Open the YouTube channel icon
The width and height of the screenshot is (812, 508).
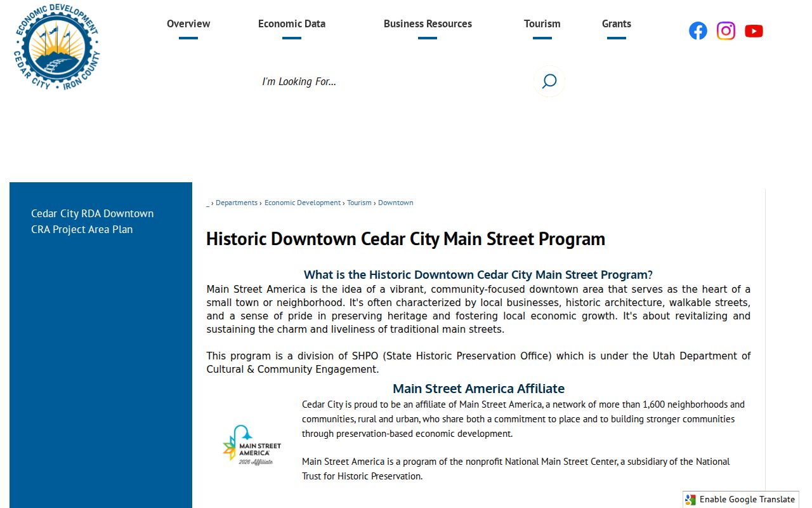[x=754, y=31]
